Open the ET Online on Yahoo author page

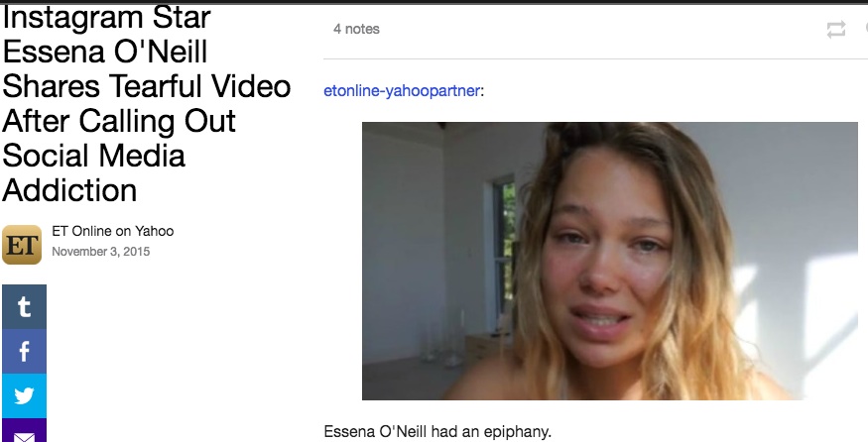[113, 231]
